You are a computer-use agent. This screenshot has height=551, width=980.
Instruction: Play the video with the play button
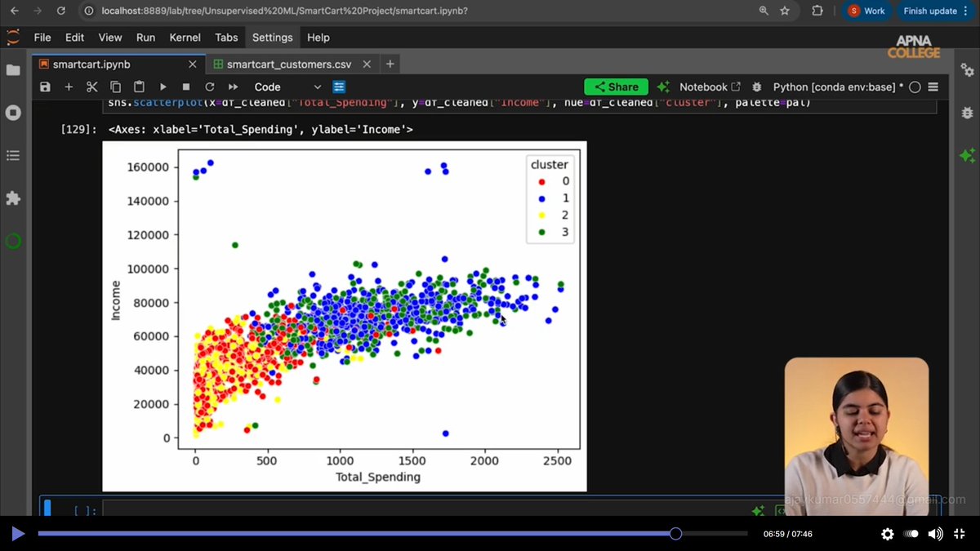pos(18,534)
